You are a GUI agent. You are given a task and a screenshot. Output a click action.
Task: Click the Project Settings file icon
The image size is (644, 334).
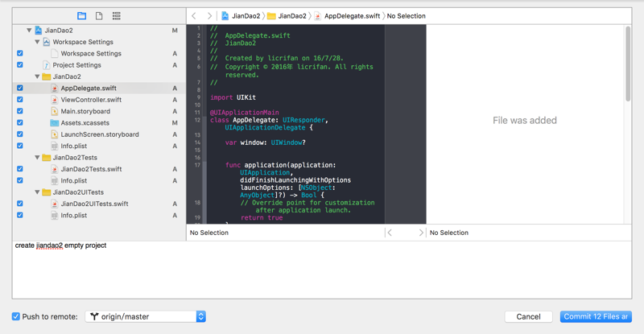(x=47, y=65)
